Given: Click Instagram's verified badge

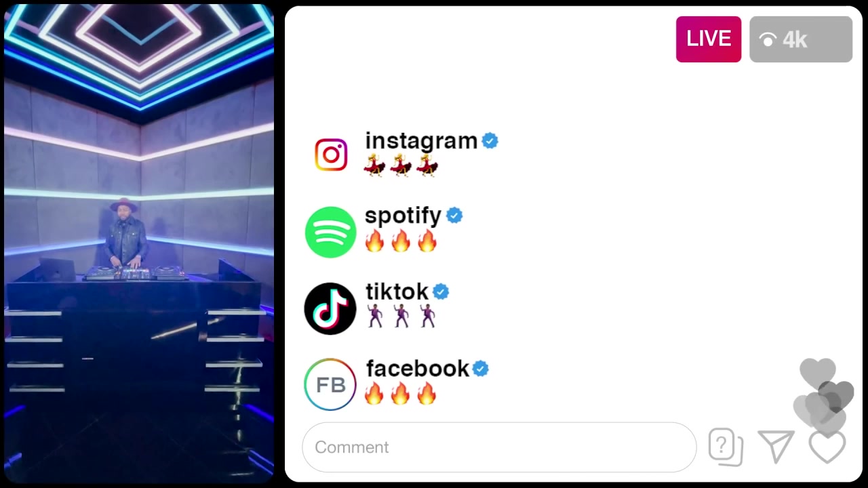Looking at the screenshot, I should (490, 141).
